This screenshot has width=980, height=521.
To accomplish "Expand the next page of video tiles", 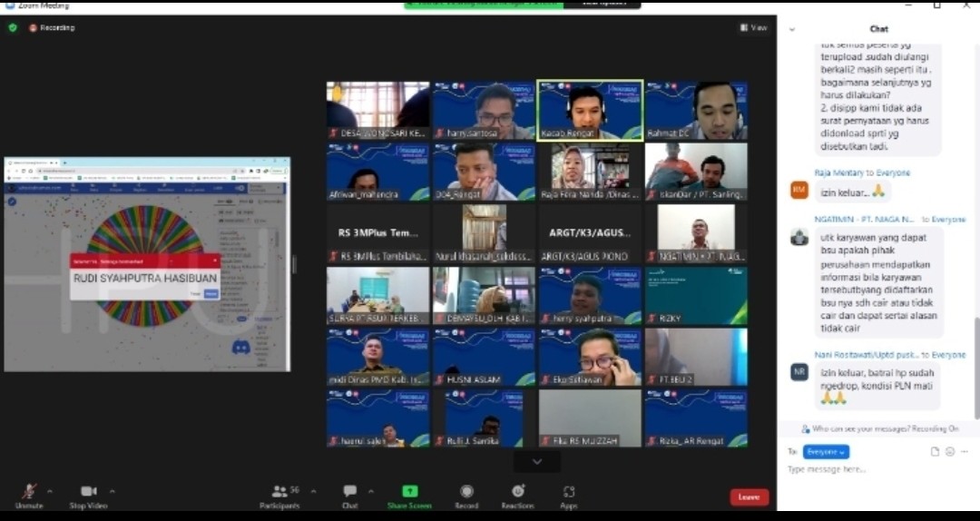I will pos(537,461).
